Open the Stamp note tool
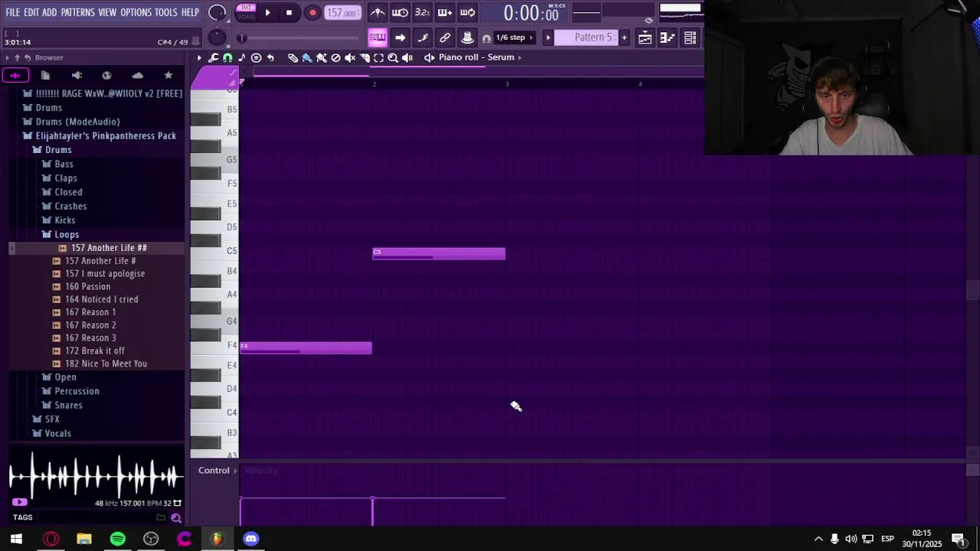 [242, 57]
